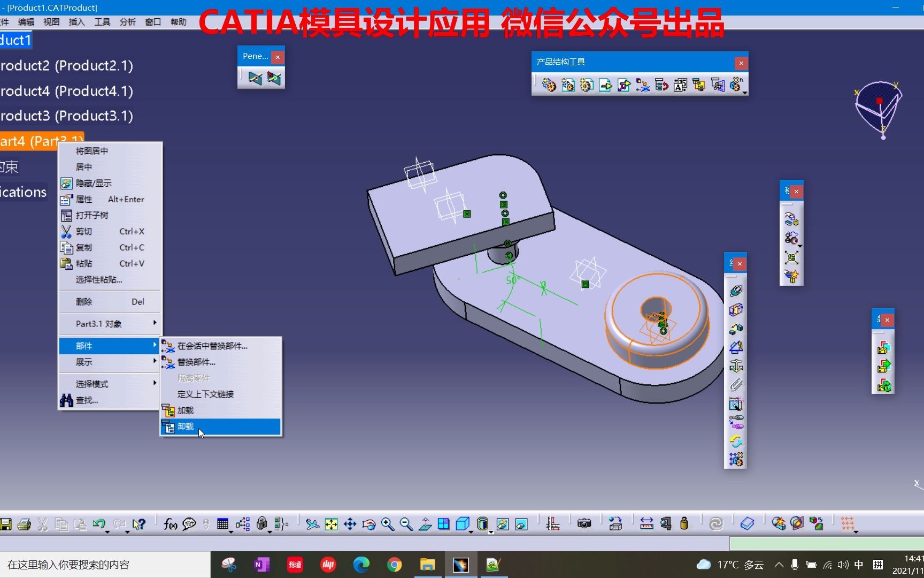Open the View mode cube dropdown arrow

click(471, 531)
